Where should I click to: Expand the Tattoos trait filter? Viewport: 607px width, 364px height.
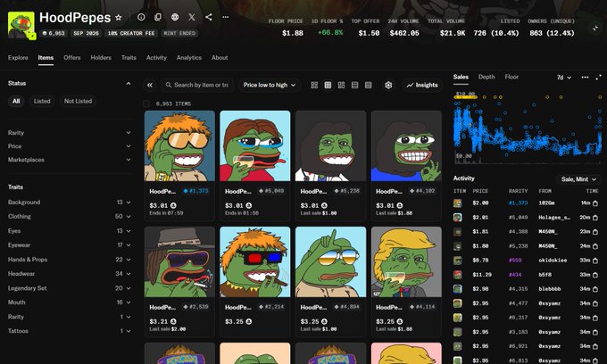point(70,331)
